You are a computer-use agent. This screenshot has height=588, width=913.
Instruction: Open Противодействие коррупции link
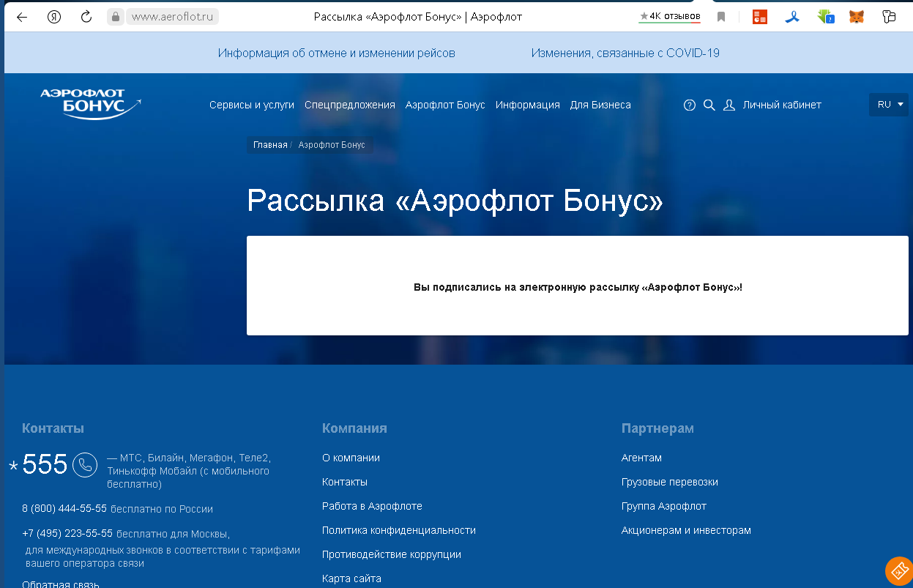392,554
